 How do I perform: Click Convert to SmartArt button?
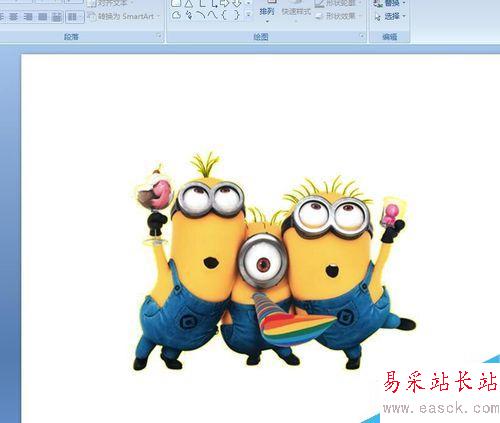point(124,16)
